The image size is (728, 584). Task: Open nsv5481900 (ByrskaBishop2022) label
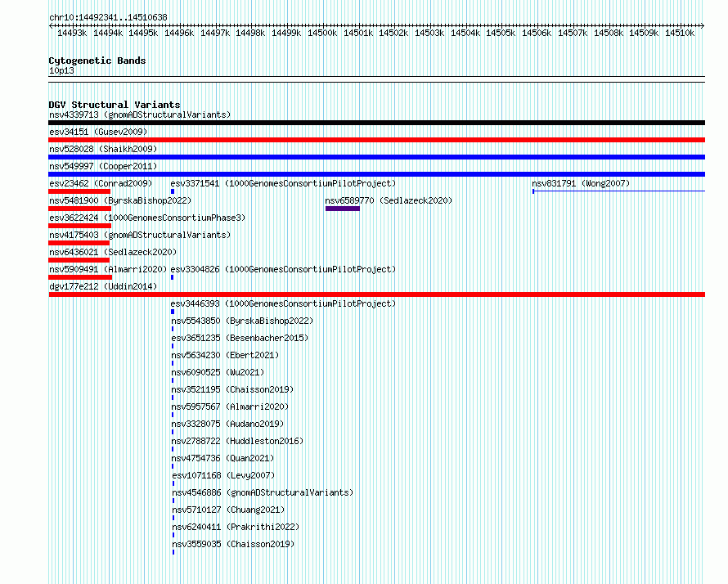click(x=120, y=200)
